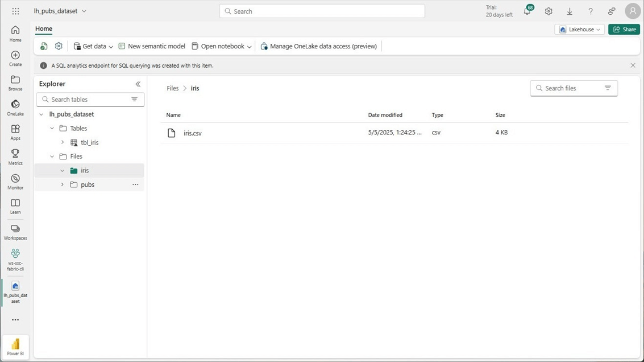Collapse the lh_pubs_dataset tree root
Screen dimensions: 644x362
(x=41, y=114)
